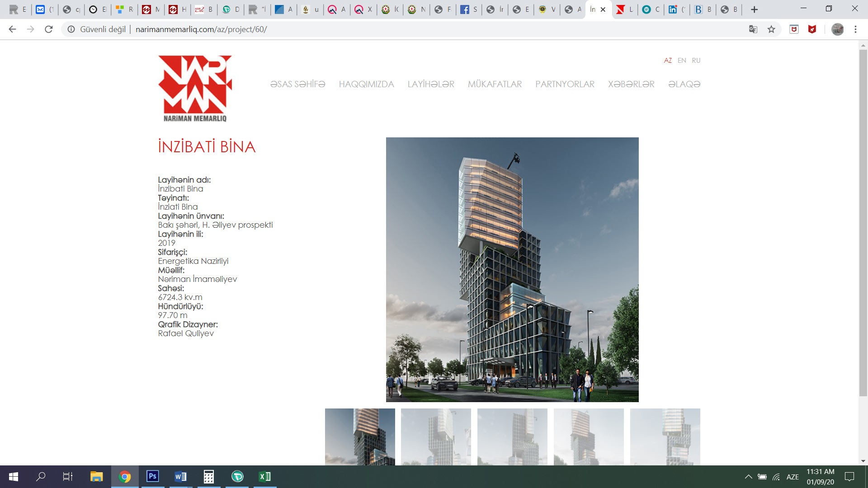Switch site language to RU

coord(696,61)
